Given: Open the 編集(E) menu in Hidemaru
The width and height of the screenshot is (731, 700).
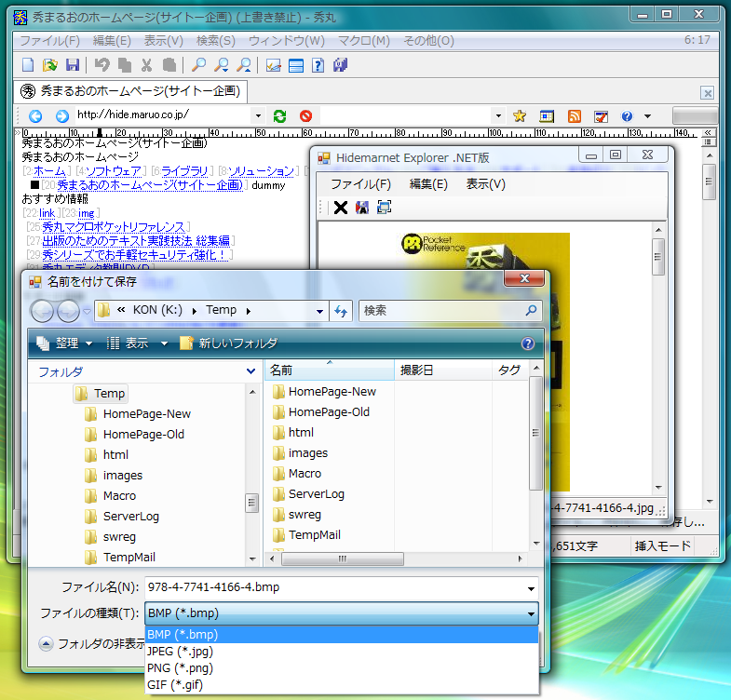Looking at the screenshot, I should [112, 41].
